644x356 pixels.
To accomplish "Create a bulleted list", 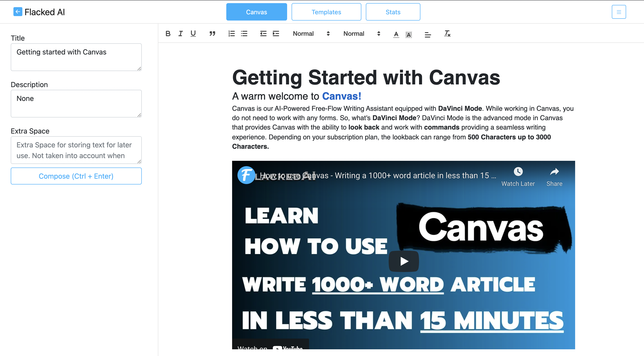I will [x=244, y=34].
